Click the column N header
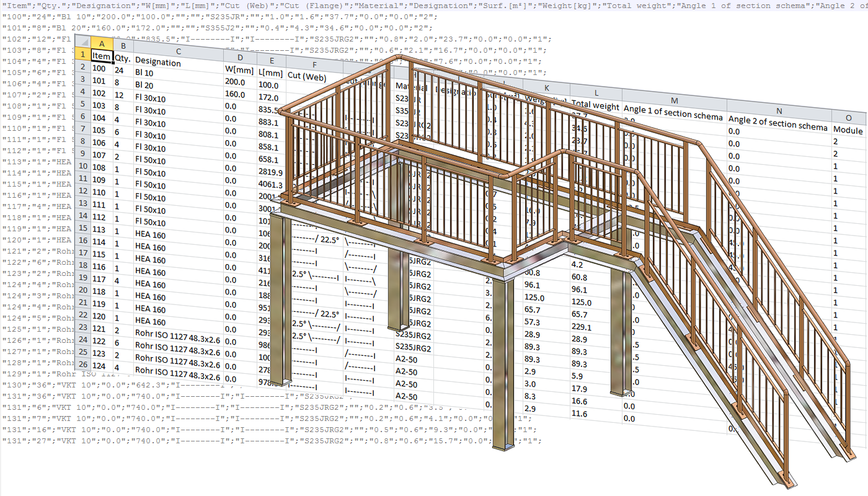 tap(778, 110)
